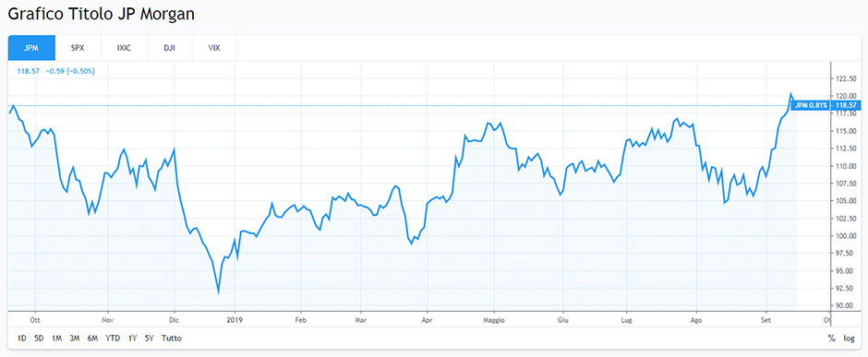Set chart range to 5D
868x357 pixels.
point(39,339)
